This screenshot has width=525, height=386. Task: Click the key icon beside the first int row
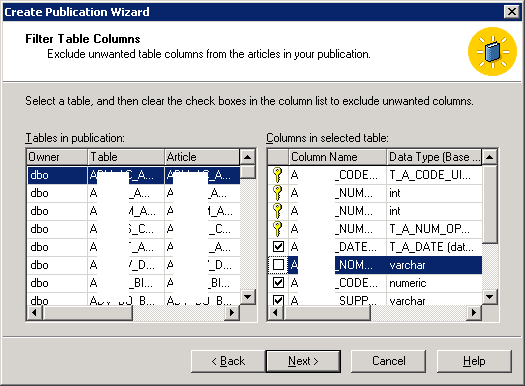coord(278,193)
